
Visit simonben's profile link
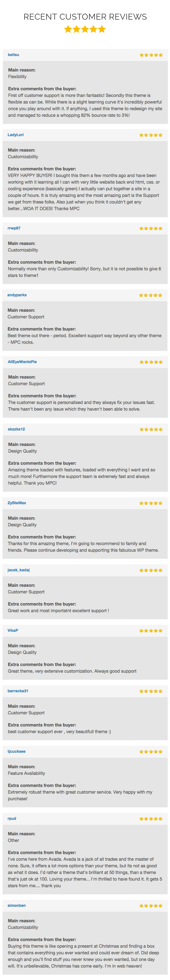pos(17,906)
